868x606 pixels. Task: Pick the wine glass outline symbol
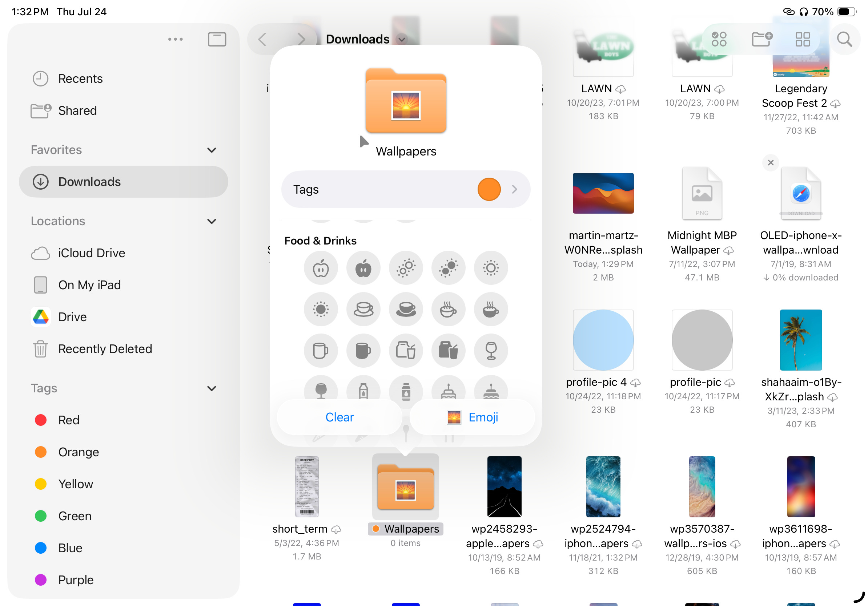pyautogui.click(x=491, y=351)
